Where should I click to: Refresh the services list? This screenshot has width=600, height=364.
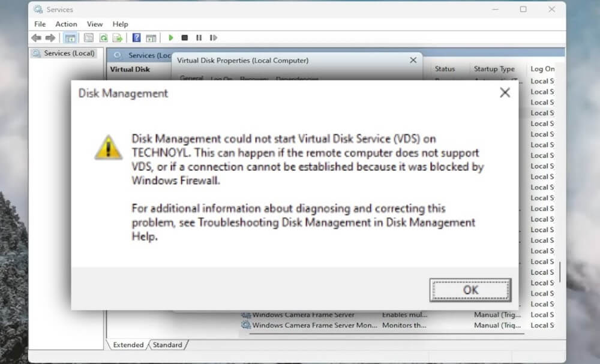pos(103,37)
